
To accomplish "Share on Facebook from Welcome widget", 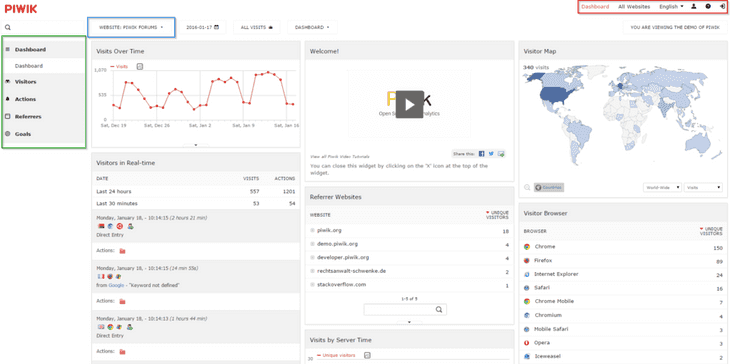I will point(482,154).
